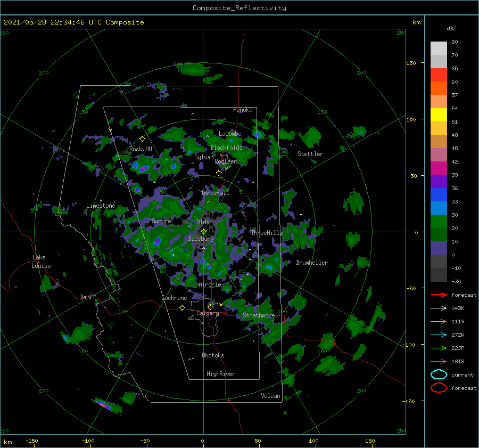Click the Sylvan label
Viewport: 479px width, 448px height.
pyautogui.click(x=204, y=158)
